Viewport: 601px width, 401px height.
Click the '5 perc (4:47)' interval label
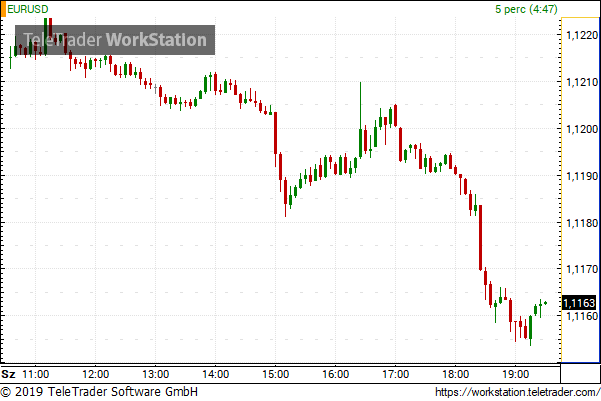pyautogui.click(x=526, y=9)
